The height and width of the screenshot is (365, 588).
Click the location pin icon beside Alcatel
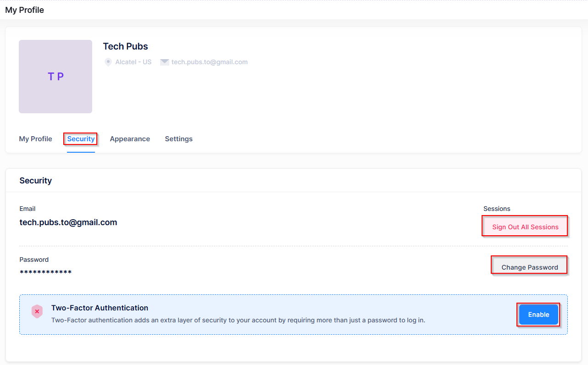(108, 62)
